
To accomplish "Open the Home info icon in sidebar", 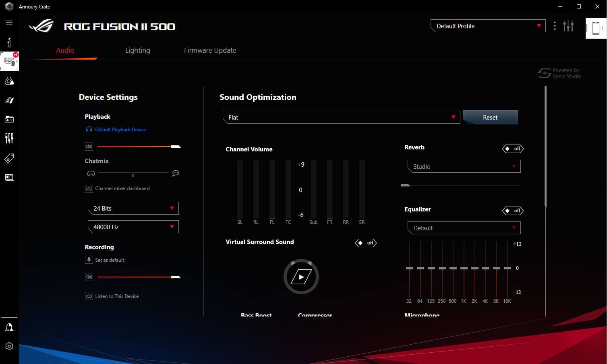I will tap(9, 42).
